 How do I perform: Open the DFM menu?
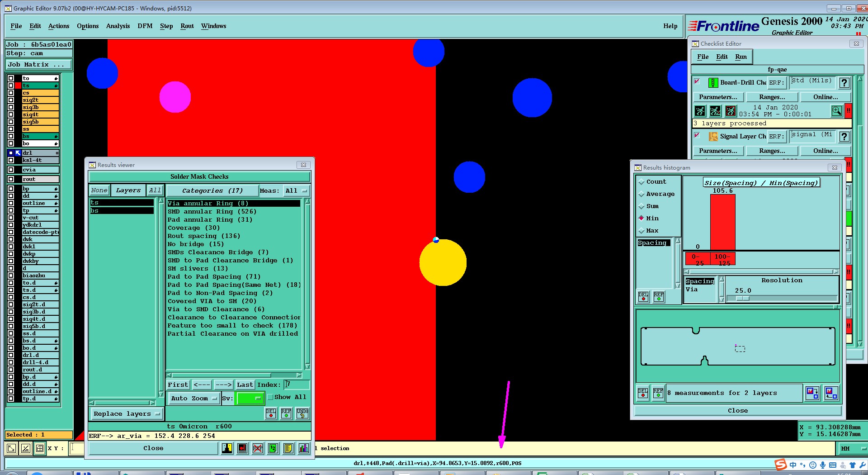(x=145, y=26)
